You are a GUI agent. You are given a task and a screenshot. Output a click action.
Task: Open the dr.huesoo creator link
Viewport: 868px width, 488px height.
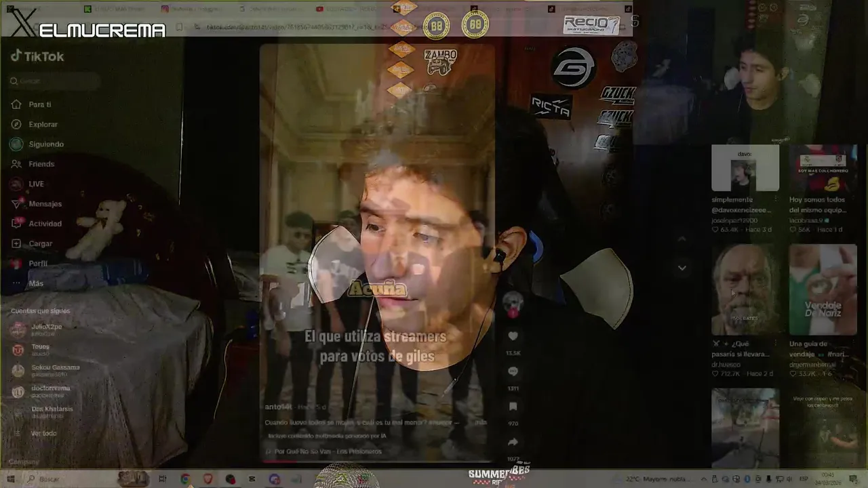(x=726, y=365)
